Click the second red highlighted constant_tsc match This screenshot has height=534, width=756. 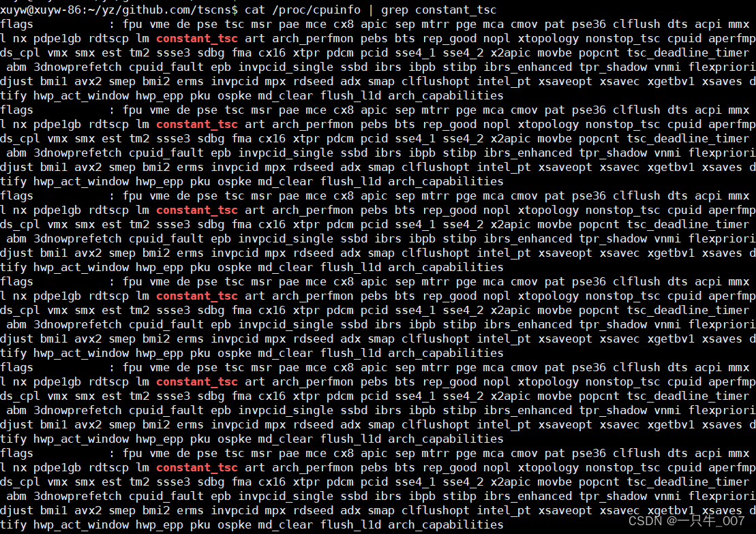pos(197,125)
